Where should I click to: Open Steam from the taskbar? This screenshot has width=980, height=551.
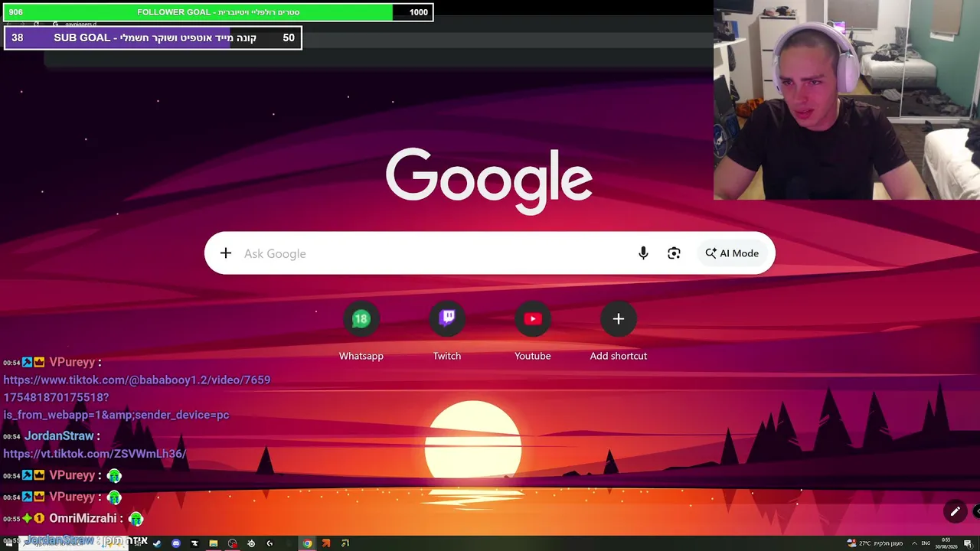pos(158,543)
